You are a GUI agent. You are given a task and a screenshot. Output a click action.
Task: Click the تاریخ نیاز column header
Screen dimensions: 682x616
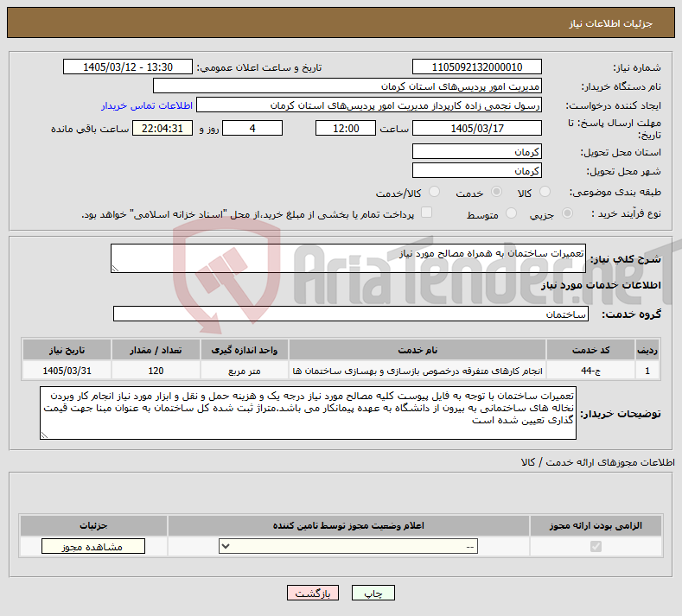[x=67, y=350]
